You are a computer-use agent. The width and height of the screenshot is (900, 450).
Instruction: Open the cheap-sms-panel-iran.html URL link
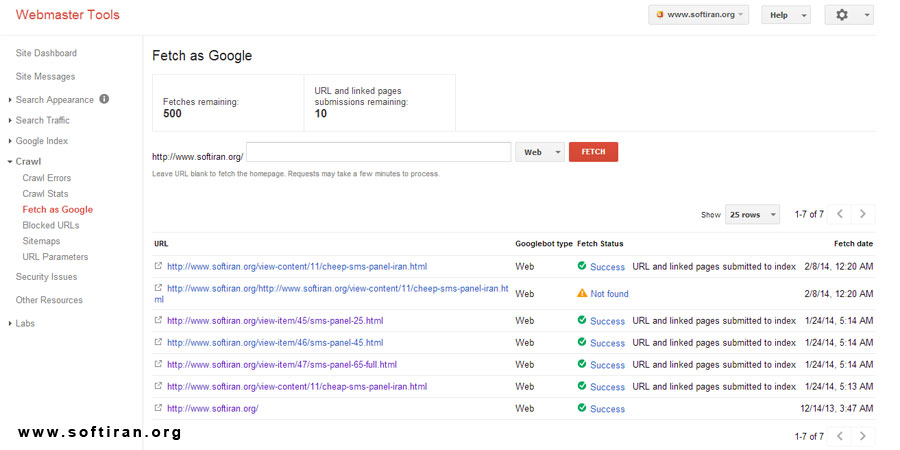(x=297, y=386)
